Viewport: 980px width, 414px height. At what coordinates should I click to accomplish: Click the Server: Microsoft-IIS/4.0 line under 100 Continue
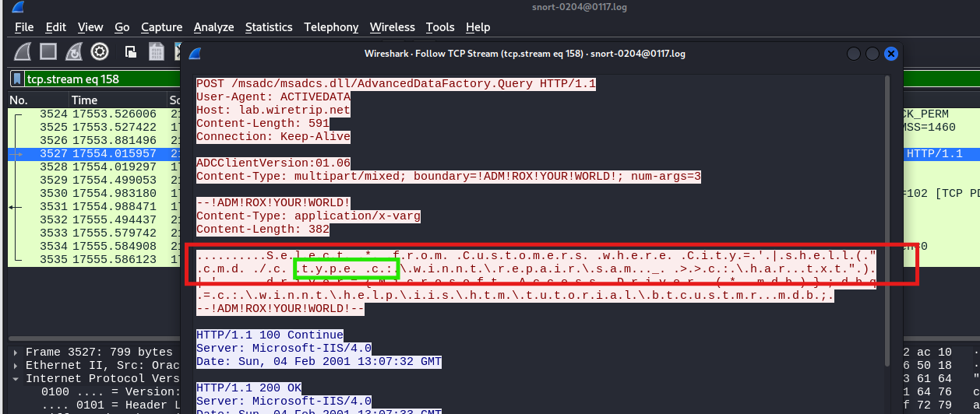coord(284,348)
